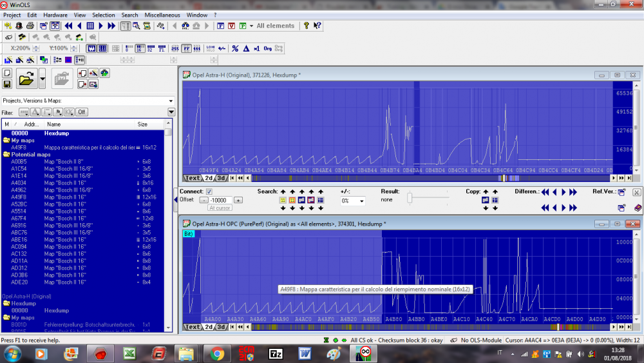Toggle 32-bit data width mode
This screenshot has height=363, width=644.
[151, 48]
